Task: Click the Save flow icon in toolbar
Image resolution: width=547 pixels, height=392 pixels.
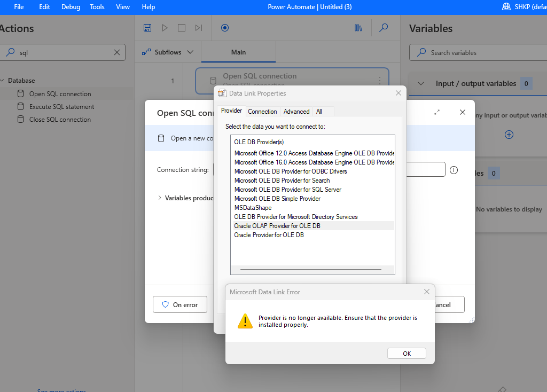Action: coord(147,28)
